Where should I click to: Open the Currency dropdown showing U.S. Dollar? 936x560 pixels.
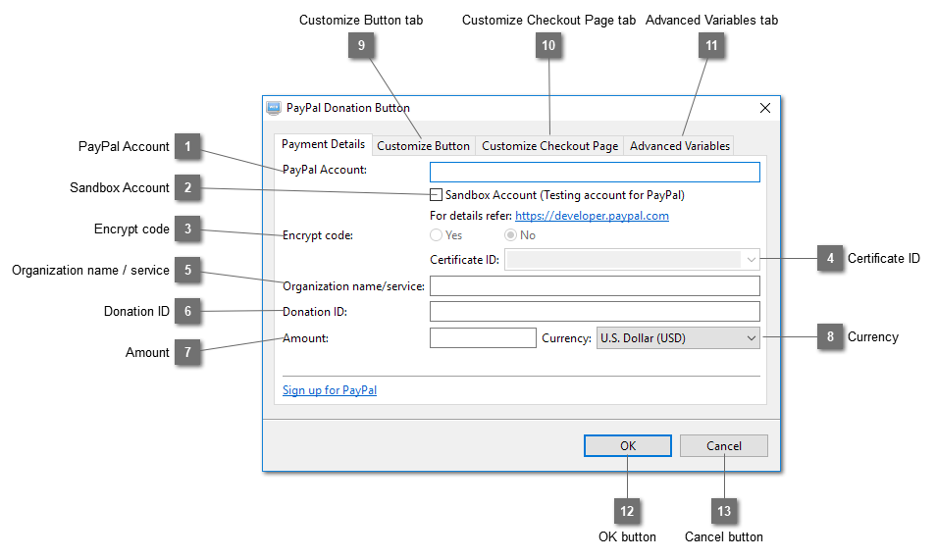point(678,338)
